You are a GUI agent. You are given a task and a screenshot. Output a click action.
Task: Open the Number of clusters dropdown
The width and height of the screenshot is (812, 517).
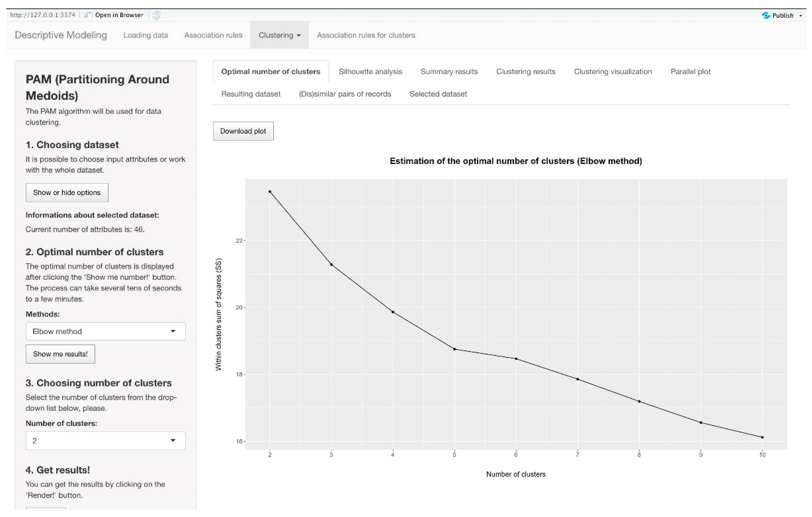click(105, 440)
